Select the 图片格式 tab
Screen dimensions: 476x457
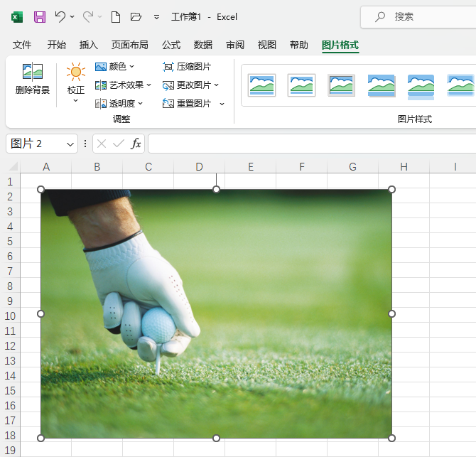[x=340, y=45]
